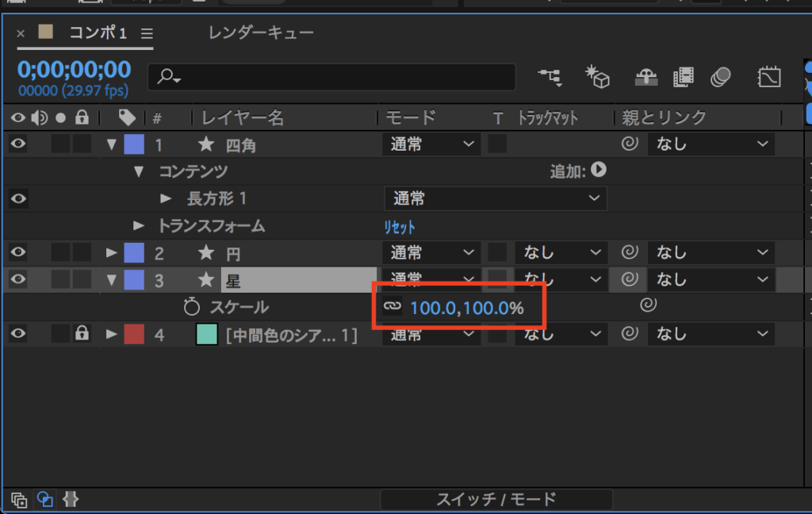This screenshot has height=514, width=812.
Task: Click the レイヤー名 column header
Action: 243,117
